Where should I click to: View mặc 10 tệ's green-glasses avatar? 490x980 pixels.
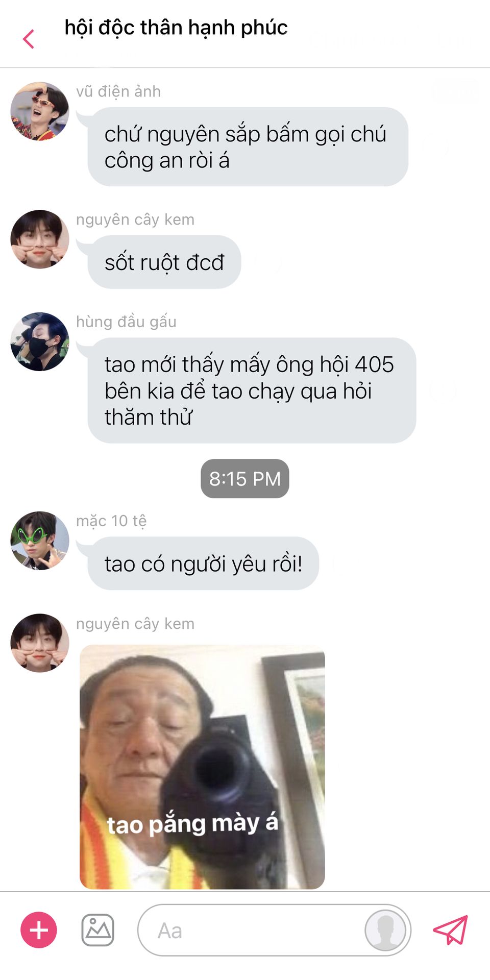point(40,541)
